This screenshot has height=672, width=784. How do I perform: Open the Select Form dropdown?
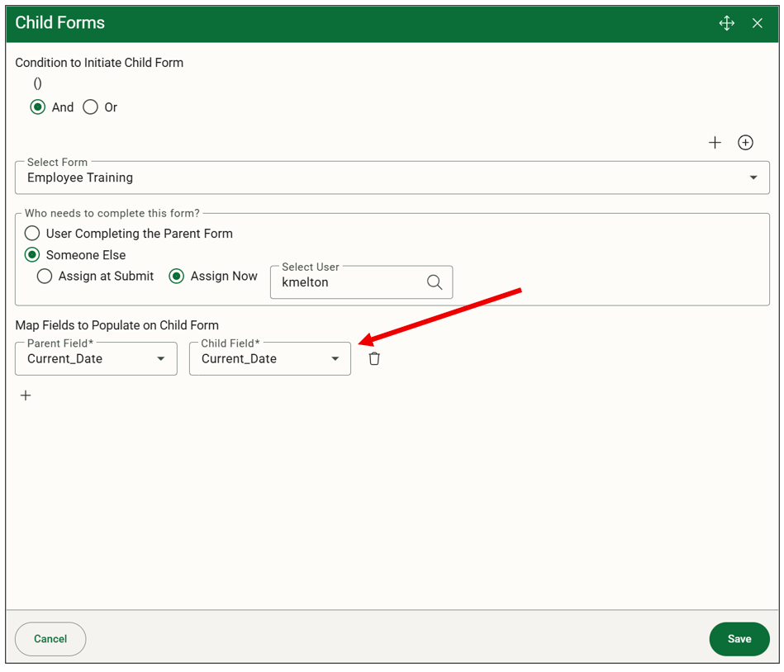coord(392,177)
